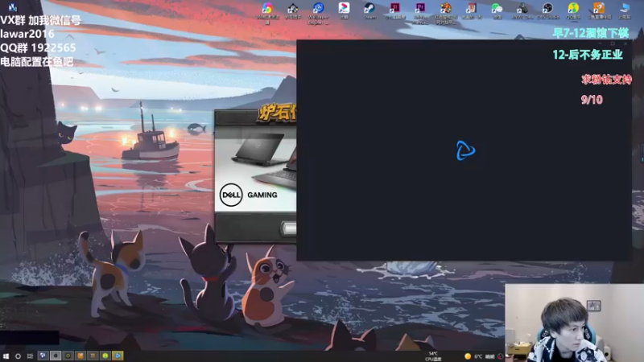Switch to the yellow-ring taskbar app
644x362 pixels.
click(68, 356)
